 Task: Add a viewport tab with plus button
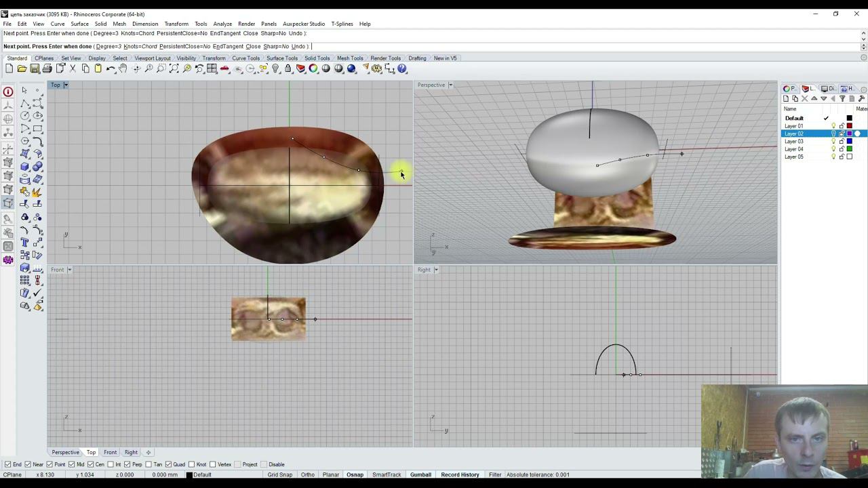click(149, 452)
